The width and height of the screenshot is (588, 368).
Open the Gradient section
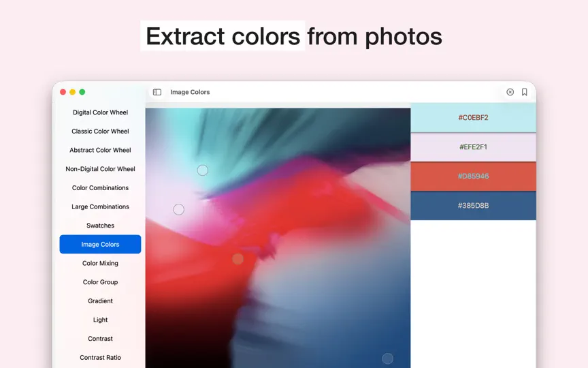[100, 301]
